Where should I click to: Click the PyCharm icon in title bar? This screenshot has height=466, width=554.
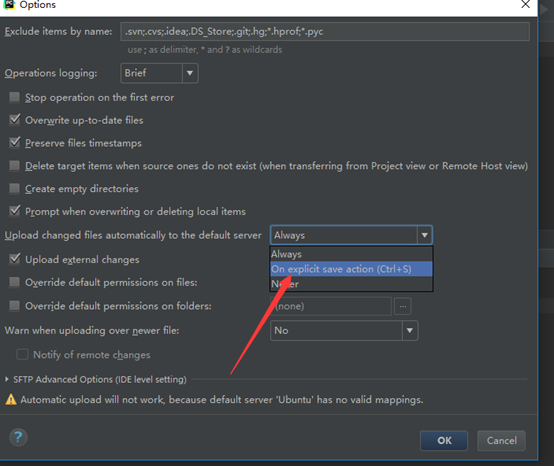coord(9,4)
